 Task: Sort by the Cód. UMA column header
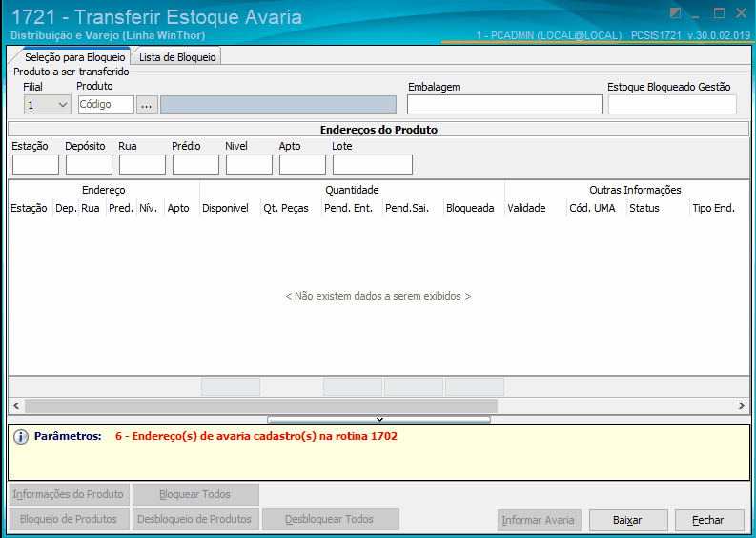point(597,208)
